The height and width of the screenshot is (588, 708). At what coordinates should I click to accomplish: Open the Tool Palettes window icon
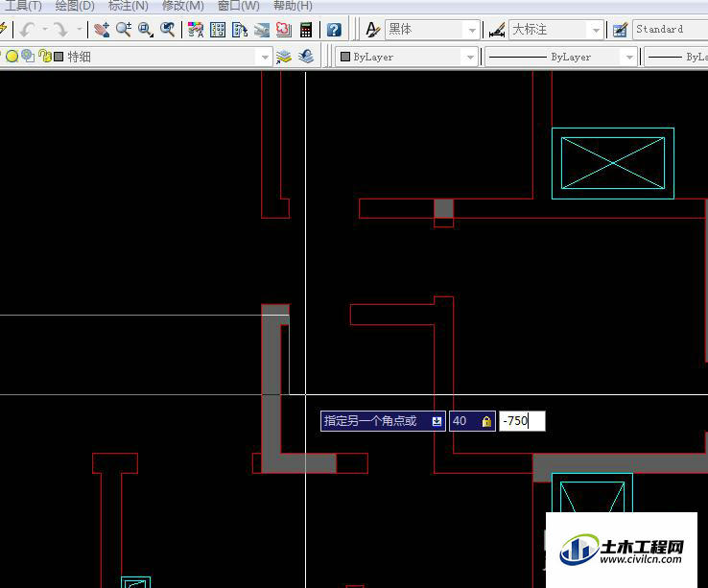(x=240, y=30)
